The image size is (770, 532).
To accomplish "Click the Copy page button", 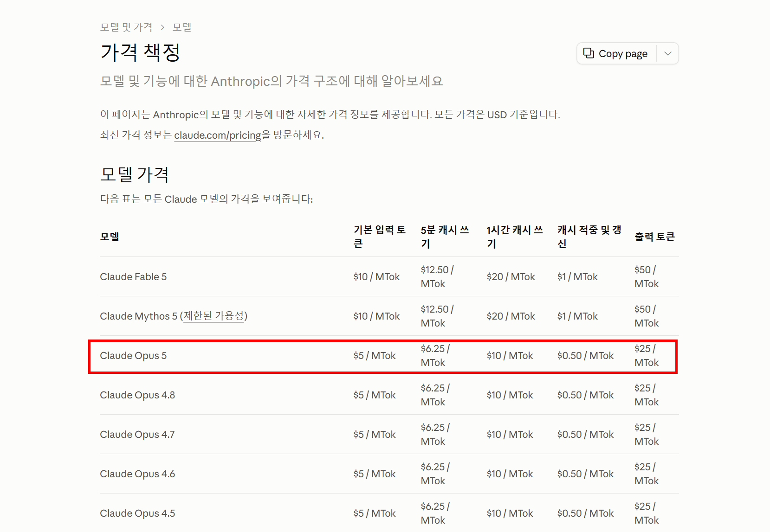I will pyautogui.click(x=616, y=54).
